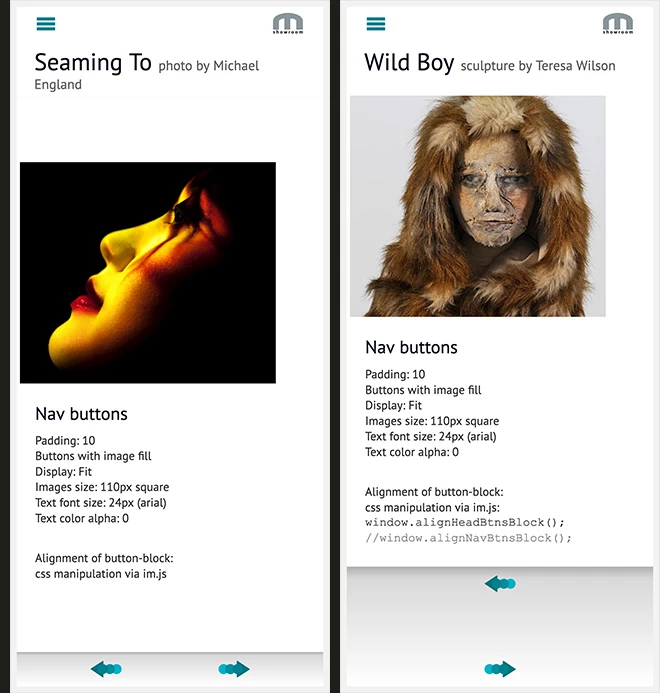Click the left arrow below Wild Boy text
Image resolution: width=660 pixels, height=693 pixels.
coord(500,584)
